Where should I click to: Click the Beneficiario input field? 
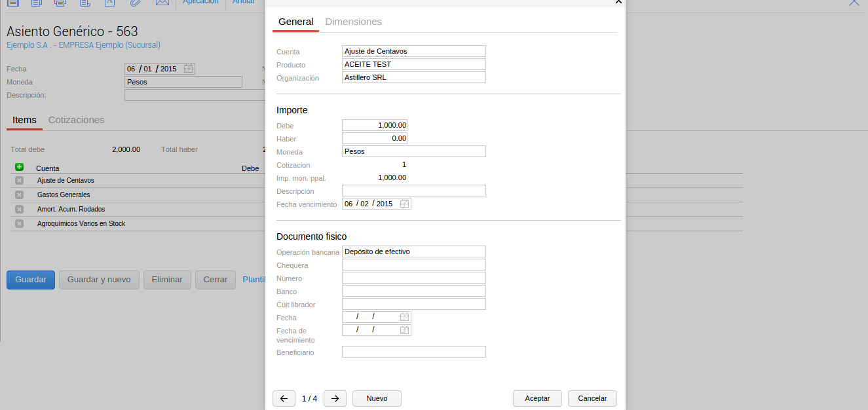(413, 352)
